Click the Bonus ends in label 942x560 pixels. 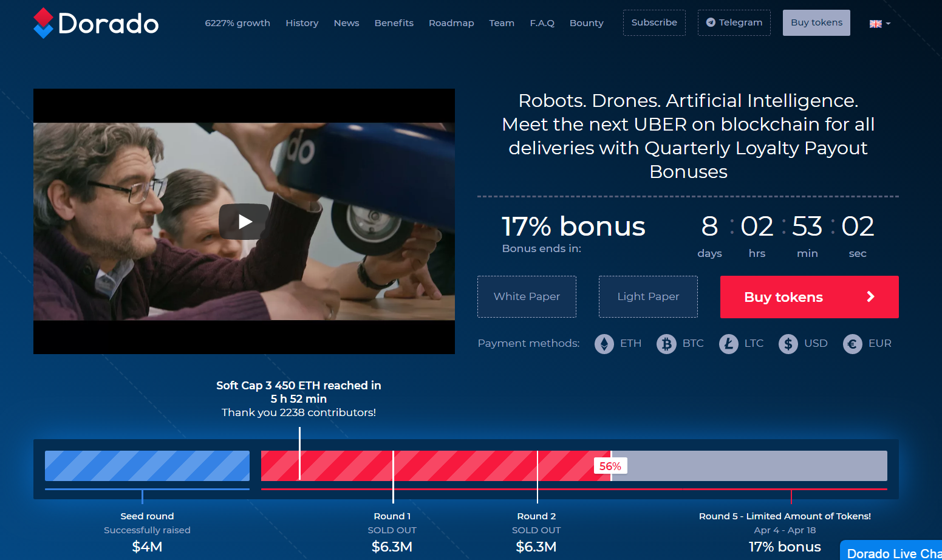541,248
